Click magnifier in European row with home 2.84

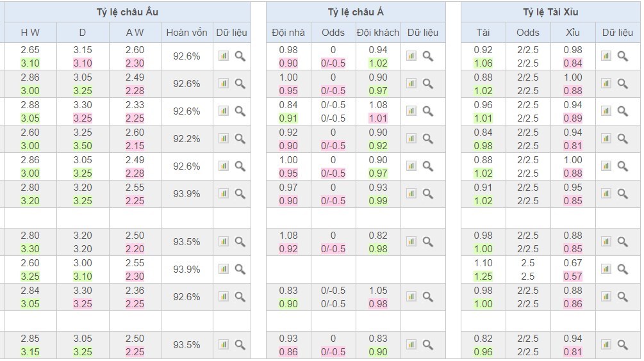coord(240,296)
